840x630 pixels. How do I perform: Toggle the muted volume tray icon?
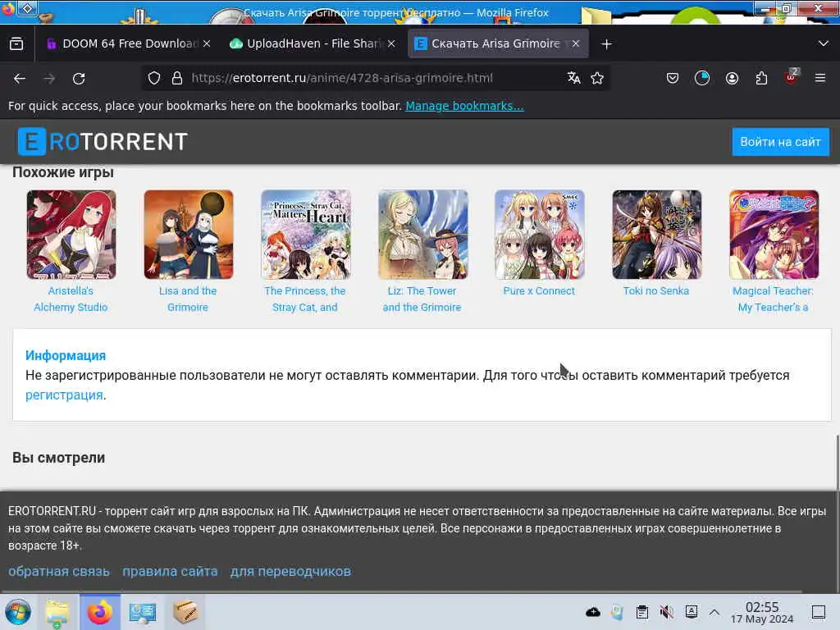click(x=666, y=612)
